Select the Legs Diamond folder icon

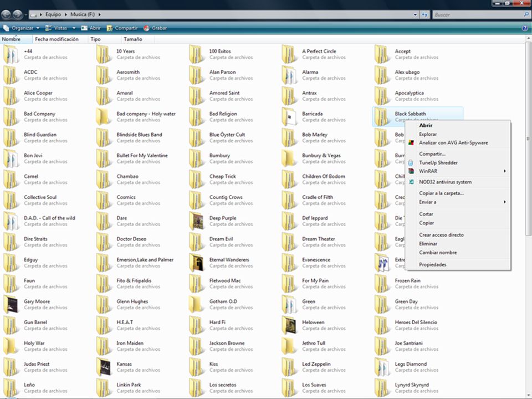(382, 367)
